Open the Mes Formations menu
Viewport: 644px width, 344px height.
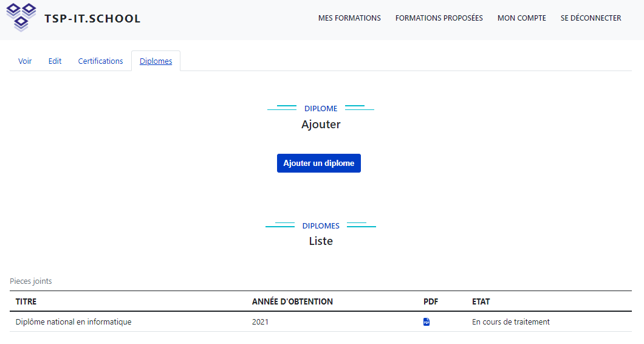(349, 18)
